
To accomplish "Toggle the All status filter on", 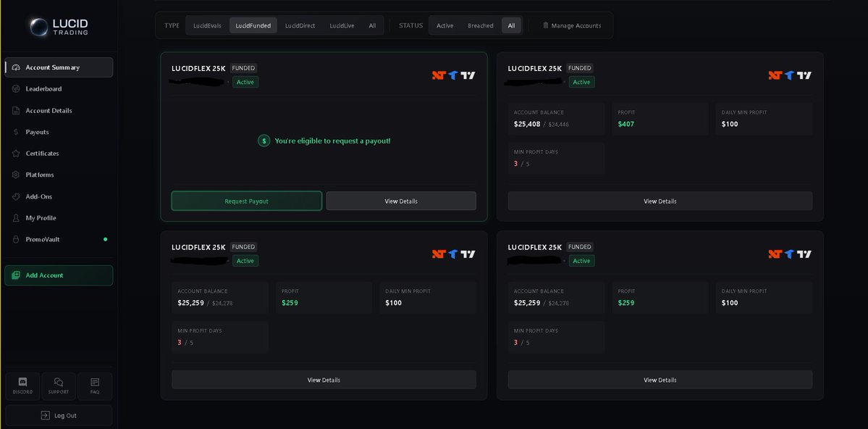I will 511,25.
